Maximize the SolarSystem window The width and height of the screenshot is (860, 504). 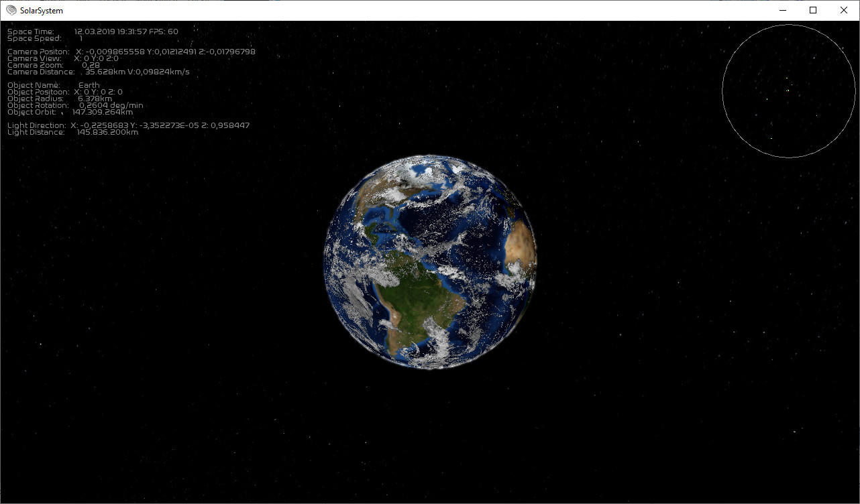(813, 10)
